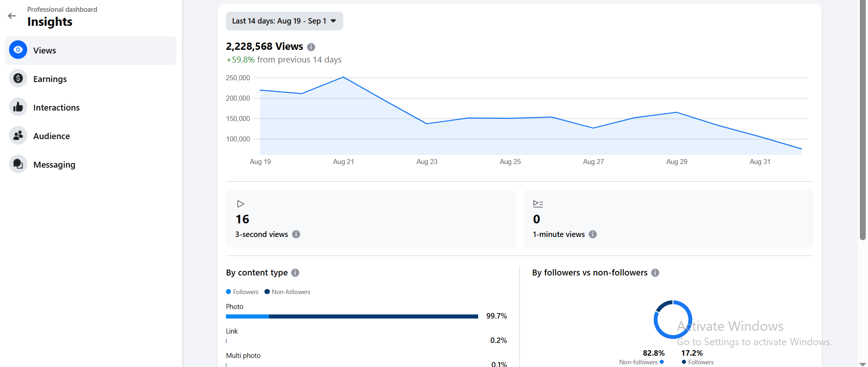The height and width of the screenshot is (367, 868).
Task: Open the Last 14 days date range dropdown
Action: coord(284,21)
